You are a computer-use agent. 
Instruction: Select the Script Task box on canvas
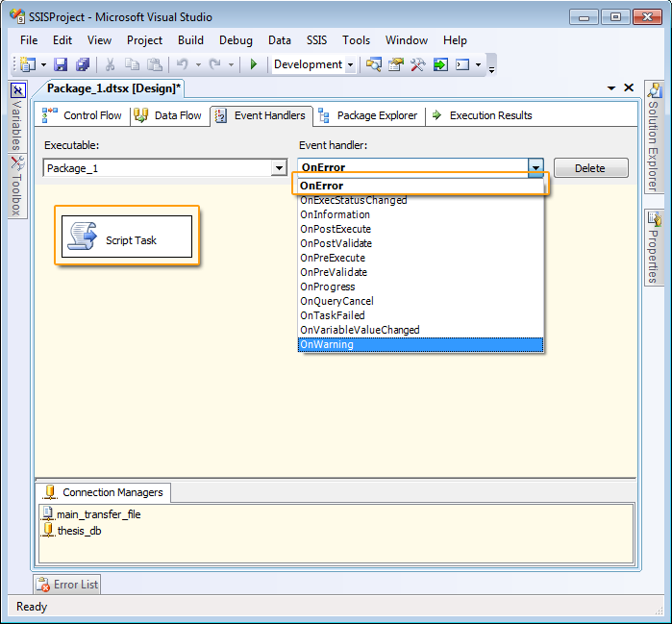point(127,237)
